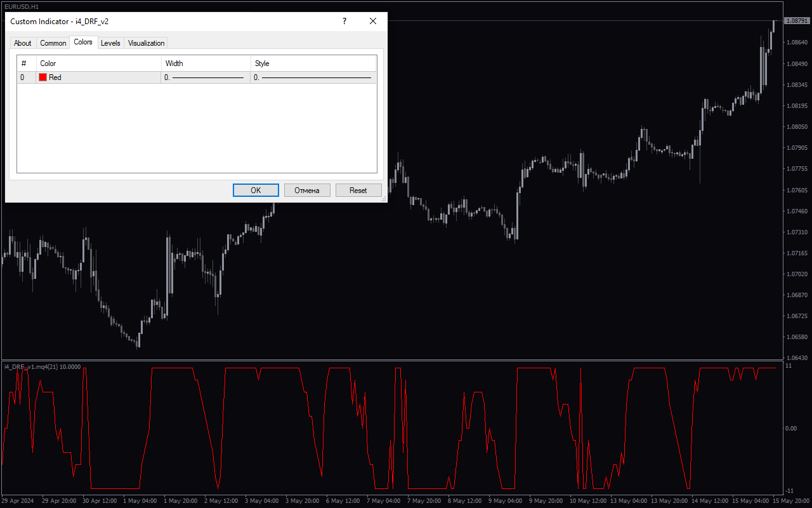Click the 15 May 20:00 time label

pyautogui.click(x=790, y=501)
